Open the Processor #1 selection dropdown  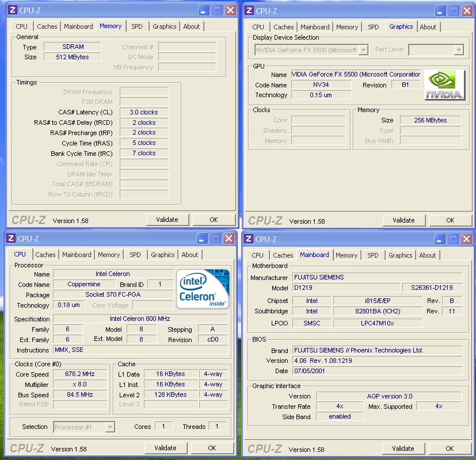pos(110,427)
